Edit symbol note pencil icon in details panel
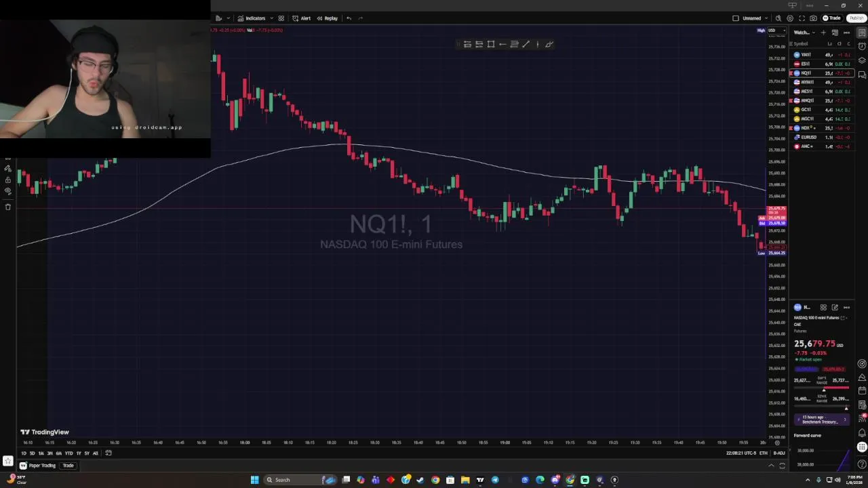Image resolution: width=868 pixels, height=488 pixels. click(x=835, y=308)
